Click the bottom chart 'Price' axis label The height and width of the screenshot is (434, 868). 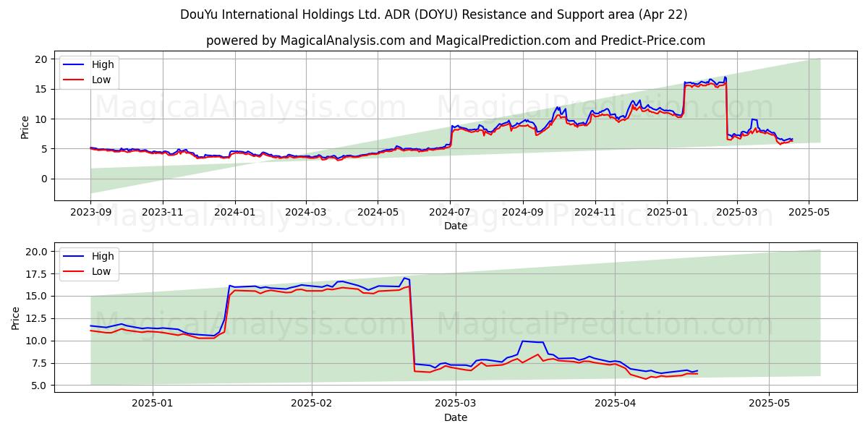point(16,318)
